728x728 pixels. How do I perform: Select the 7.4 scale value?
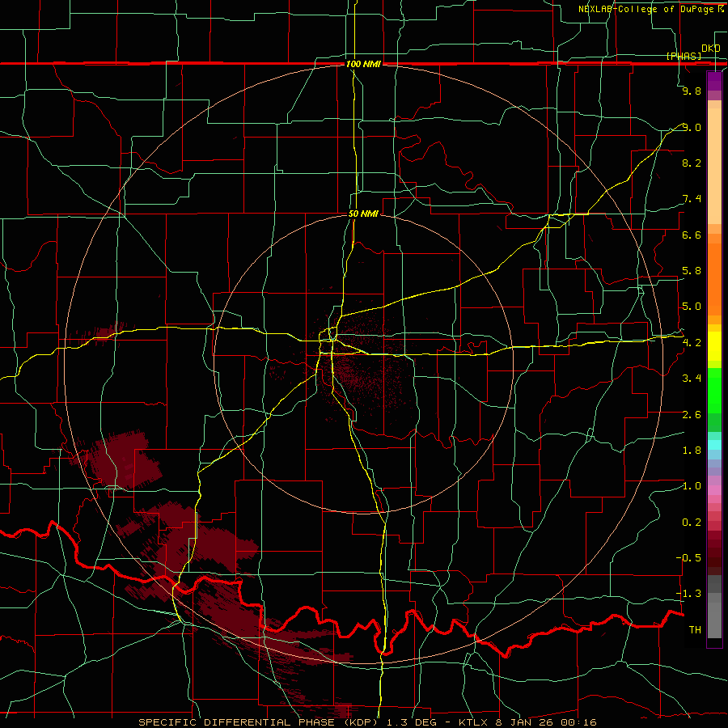point(692,199)
